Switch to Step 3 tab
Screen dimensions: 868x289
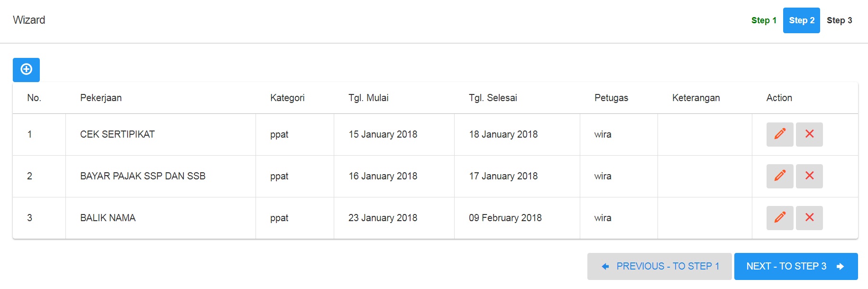[840, 20]
